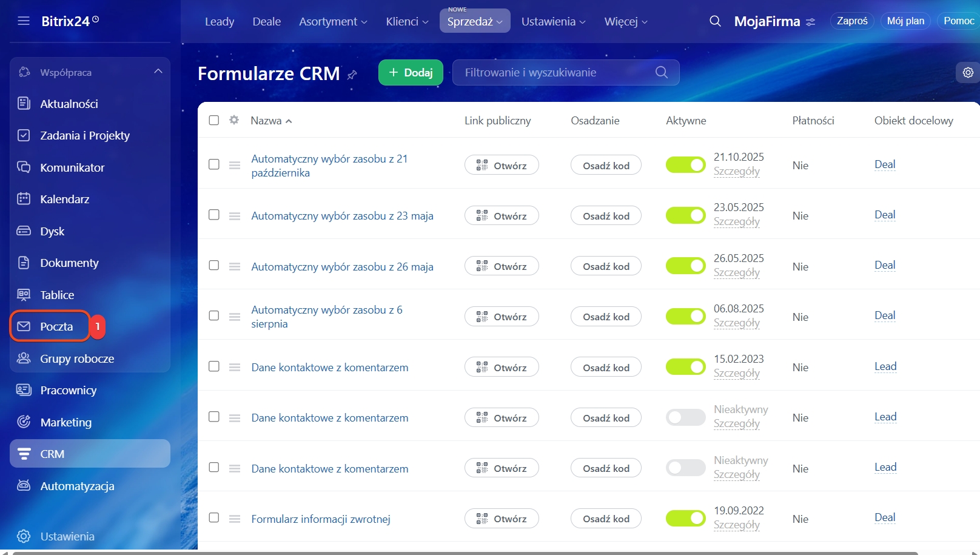Open Marketing in the left sidebar

[x=65, y=422]
